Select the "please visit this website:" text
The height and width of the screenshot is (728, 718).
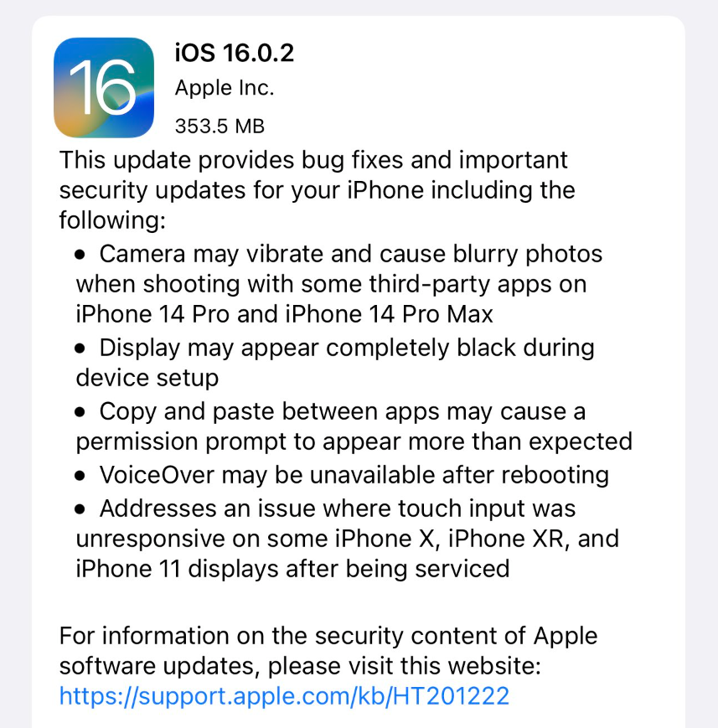click(x=405, y=666)
